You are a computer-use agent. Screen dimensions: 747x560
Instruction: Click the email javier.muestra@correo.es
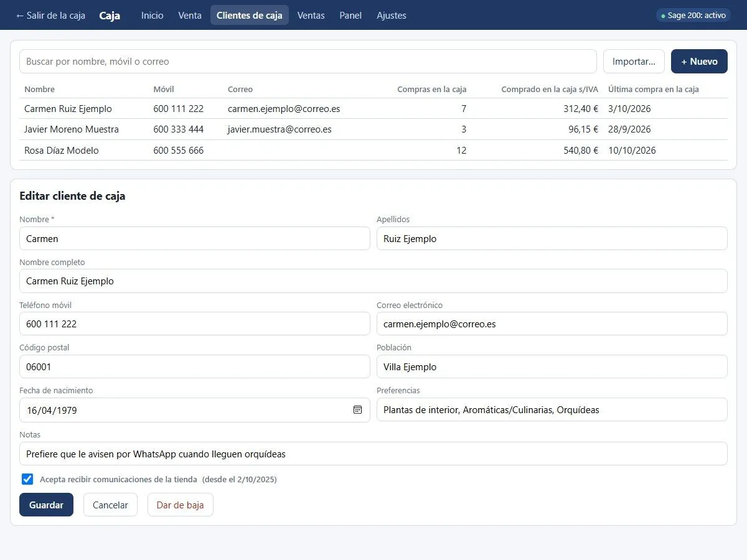280,129
